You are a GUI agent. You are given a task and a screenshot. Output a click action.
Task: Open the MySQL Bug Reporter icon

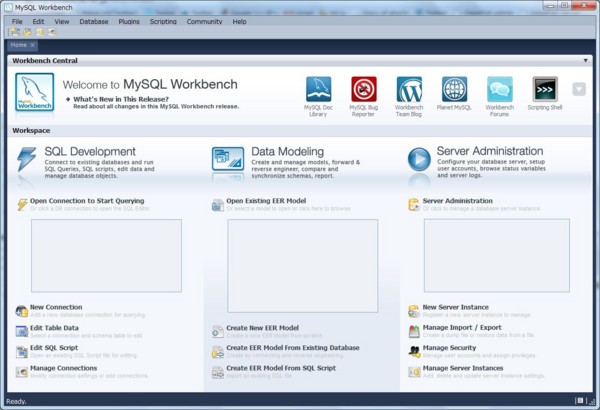[364, 89]
